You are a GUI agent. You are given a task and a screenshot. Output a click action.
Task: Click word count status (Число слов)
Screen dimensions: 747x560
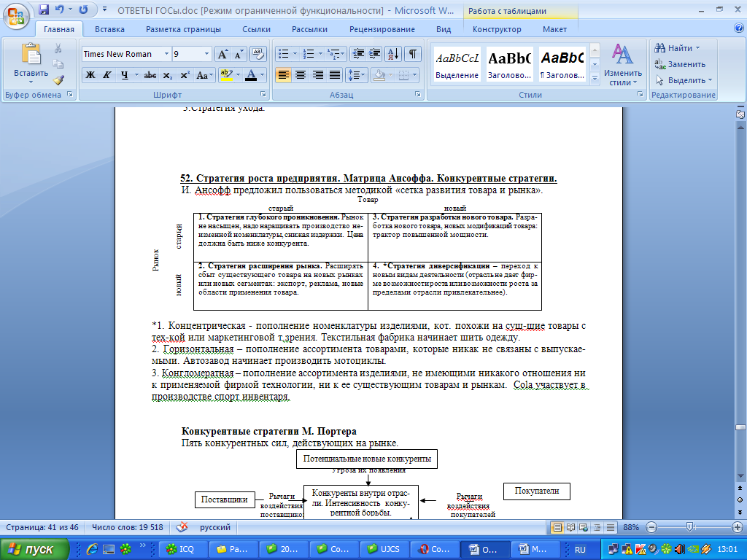(128, 527)
